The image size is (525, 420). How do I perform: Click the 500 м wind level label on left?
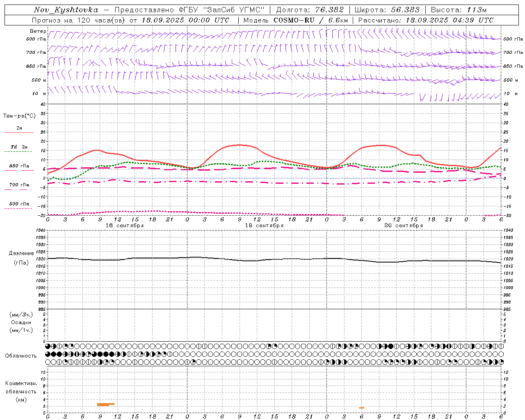(39, 80)
